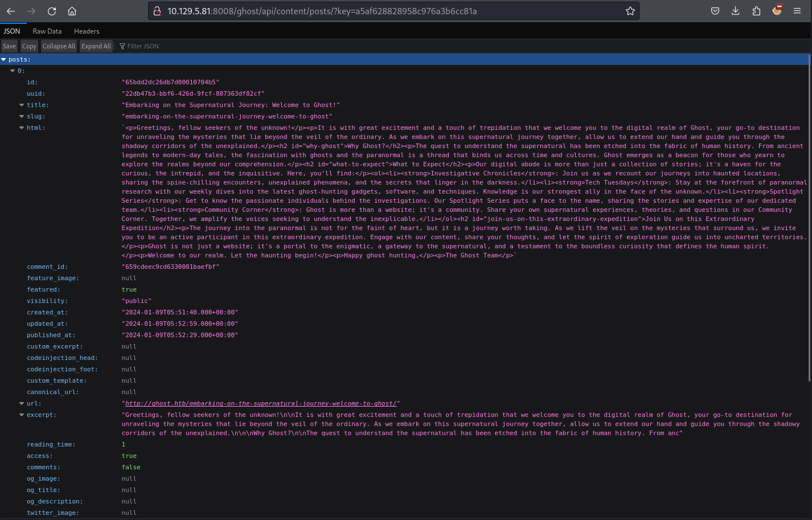Open the downloads panel
The width and height of the screenshot is (812, 520).
(736, 11)
